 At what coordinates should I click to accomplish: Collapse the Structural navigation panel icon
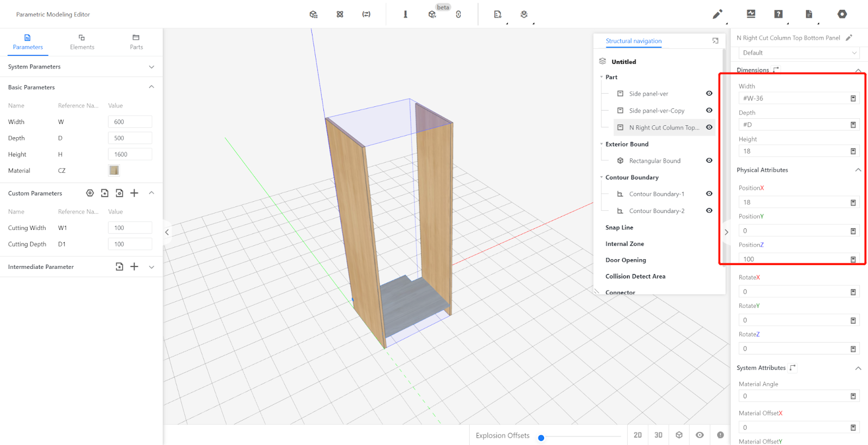715,41
